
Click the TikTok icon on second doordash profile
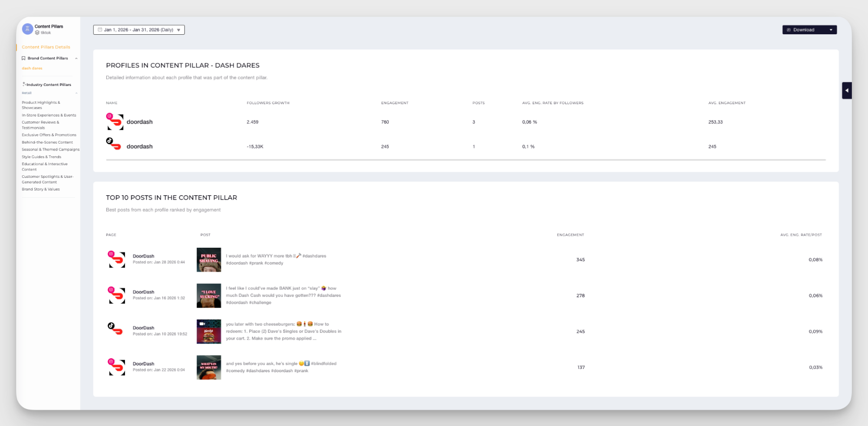pyautogui.click(x=110, y=140)
